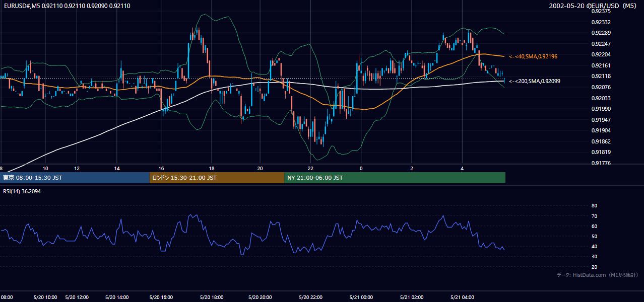Click RSI scale value 40
The width and height of the screenshot is (644, 302).
click(x=594, y=246)
